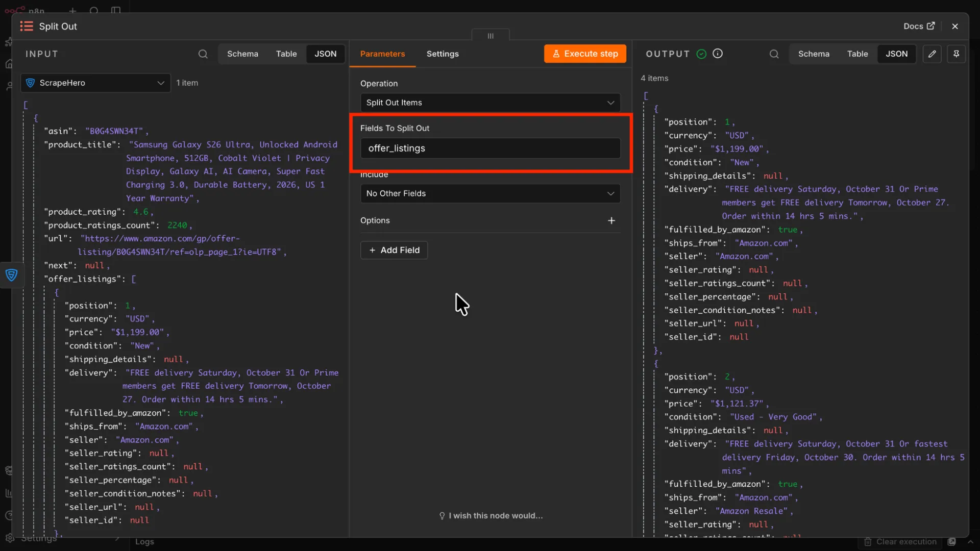Switch input view to Schema
Image resolution: width=980 pixels, height=551 pixels.
click(242, 54)
